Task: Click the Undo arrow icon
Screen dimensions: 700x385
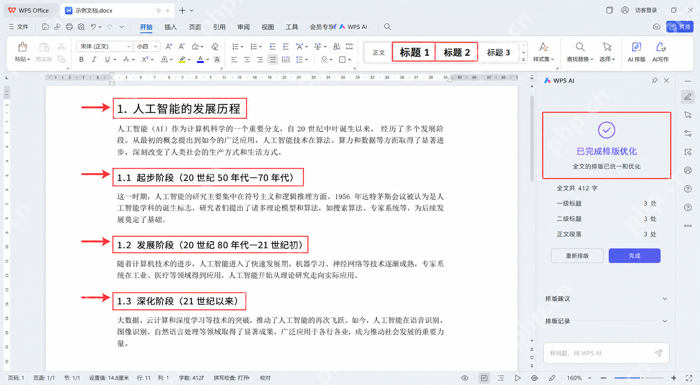Action: click(x=93, y=27)
